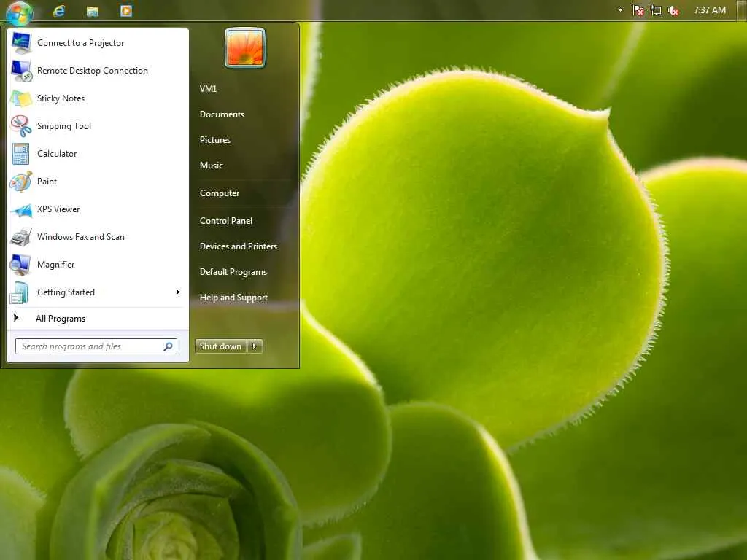Click the Paint palette icon

point(21,182)
